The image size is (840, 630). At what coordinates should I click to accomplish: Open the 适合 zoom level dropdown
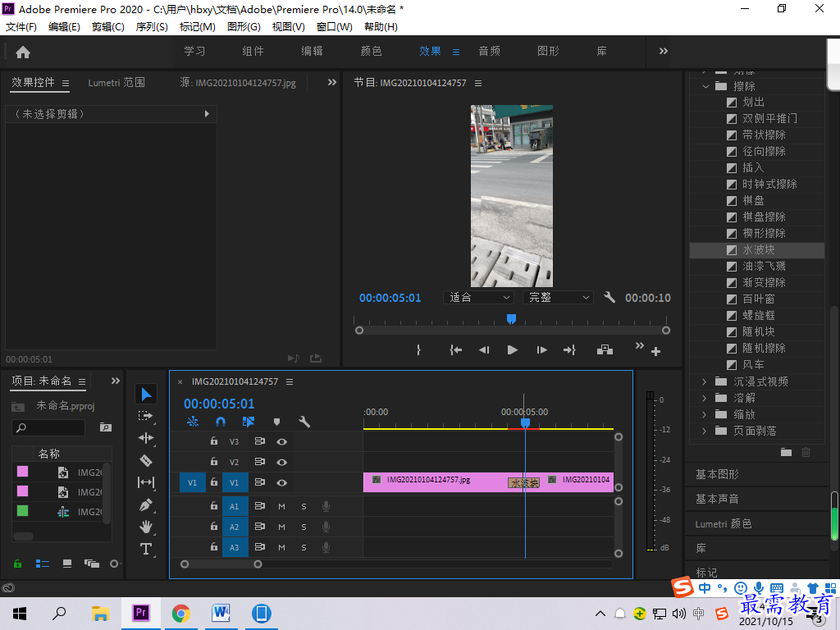click(479, 297)
